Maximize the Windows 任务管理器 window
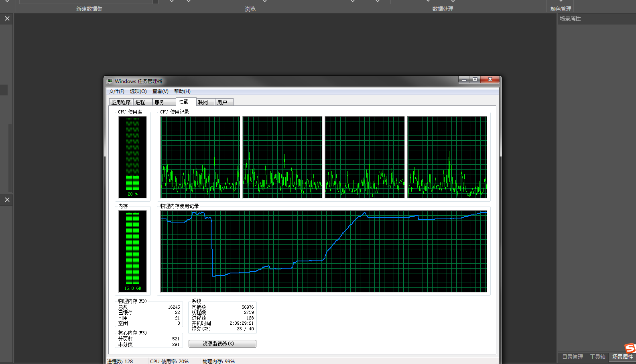This screenshot has height=364, width=636. pyautogui.click(x=475, y=80)
